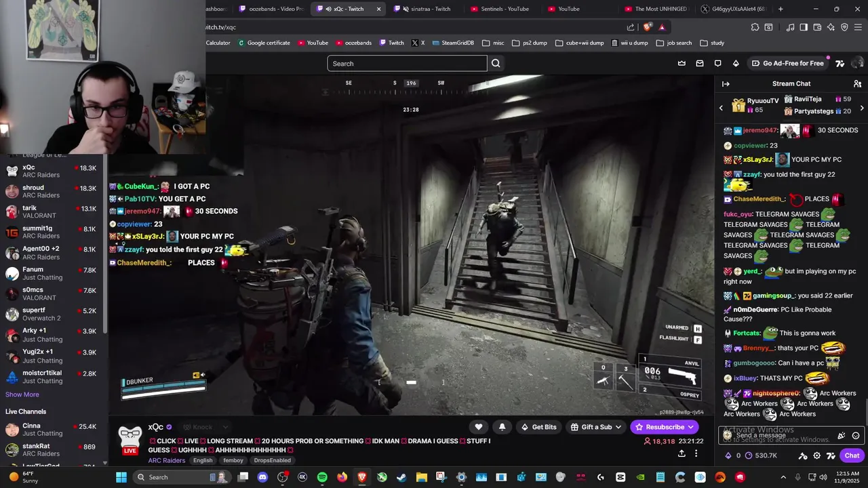
Task: Open the Twitch user profile avatar menu
Action: [857, 63]
